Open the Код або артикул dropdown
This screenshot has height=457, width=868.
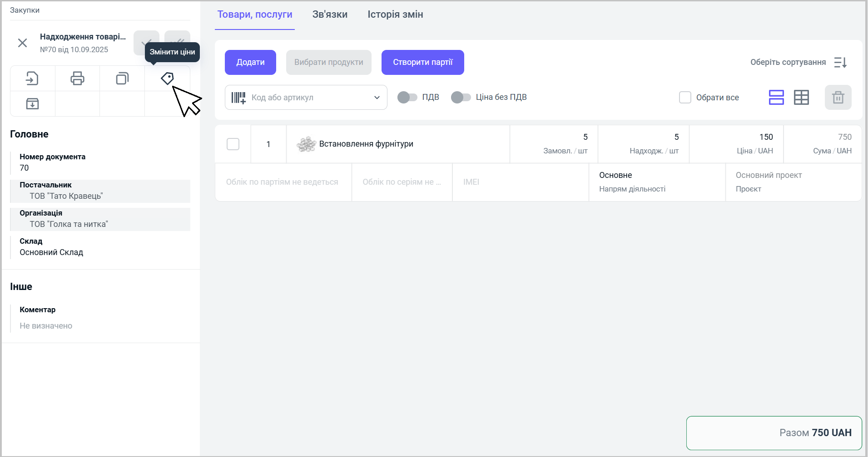click(377, 98)
